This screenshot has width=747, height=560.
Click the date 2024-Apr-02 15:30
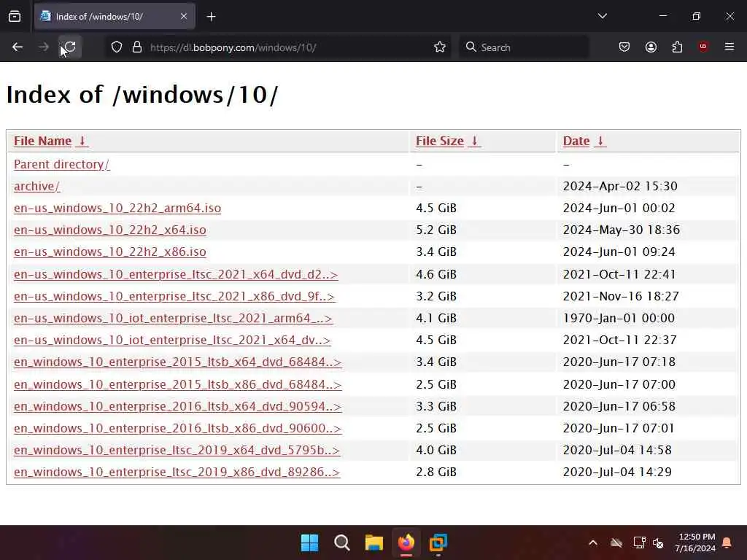click(x=620, y=186)
